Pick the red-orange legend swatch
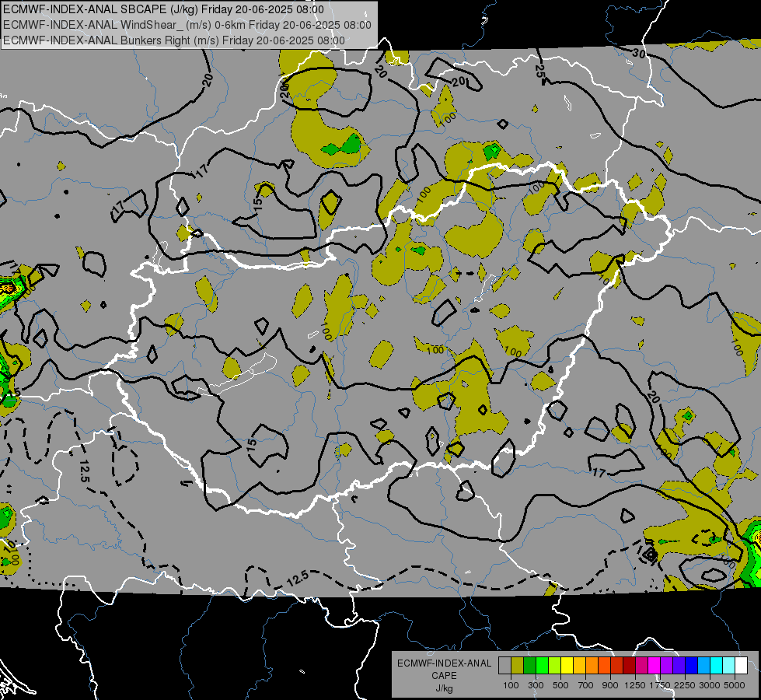The width and height of the screenshot is (761, 700). pyautogui.click(x=605, y=666)
